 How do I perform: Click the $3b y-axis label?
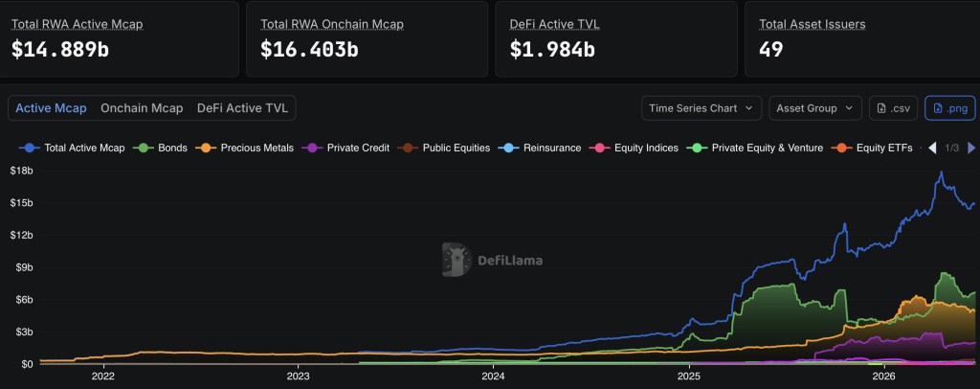tap(23, 332)
